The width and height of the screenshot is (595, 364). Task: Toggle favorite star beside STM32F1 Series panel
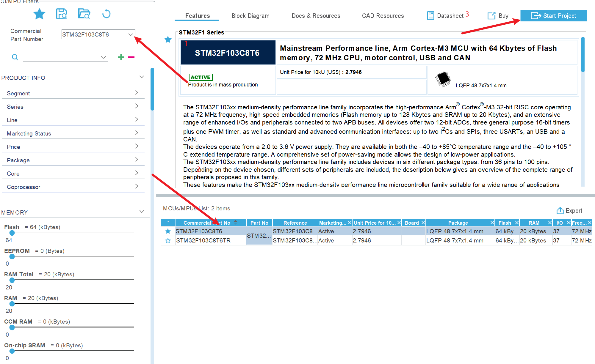click(168, 39)
